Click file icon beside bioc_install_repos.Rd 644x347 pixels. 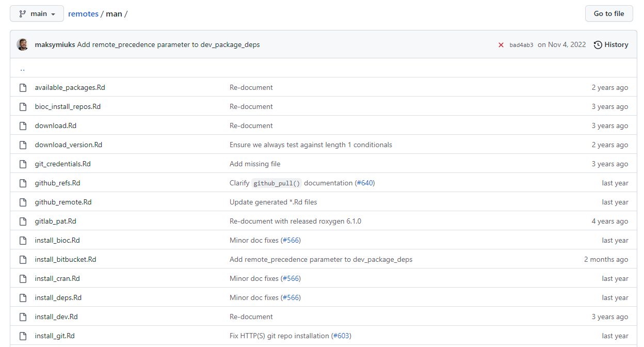[x=23, y=107]
